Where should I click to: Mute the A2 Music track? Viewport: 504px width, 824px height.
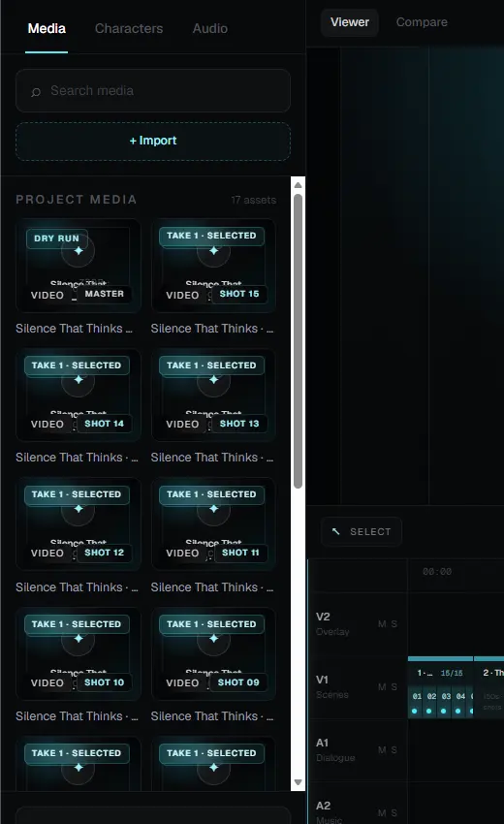click(x=382, y=813)
